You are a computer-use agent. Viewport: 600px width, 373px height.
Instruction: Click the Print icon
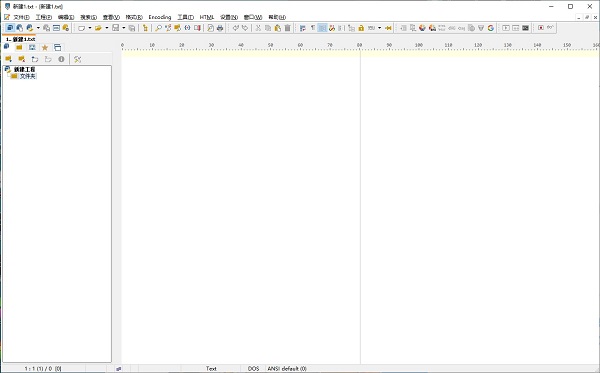[x=220, y=28]
